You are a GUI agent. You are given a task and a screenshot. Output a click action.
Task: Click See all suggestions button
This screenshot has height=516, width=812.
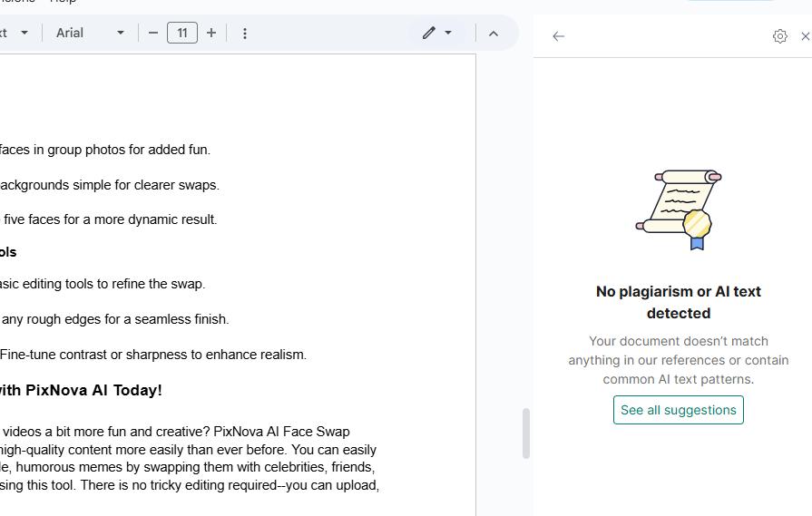[678, 410]
